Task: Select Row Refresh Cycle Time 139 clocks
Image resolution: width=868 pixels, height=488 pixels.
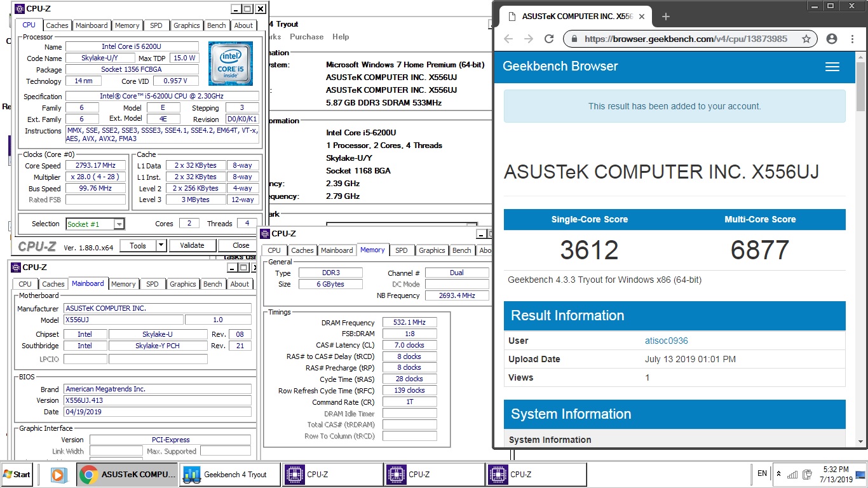Action: pyautogui.click(x=410, y=390)
